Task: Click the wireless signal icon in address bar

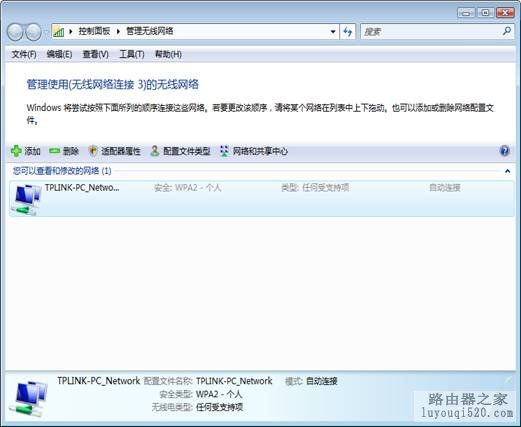Action: coord(59,32)
